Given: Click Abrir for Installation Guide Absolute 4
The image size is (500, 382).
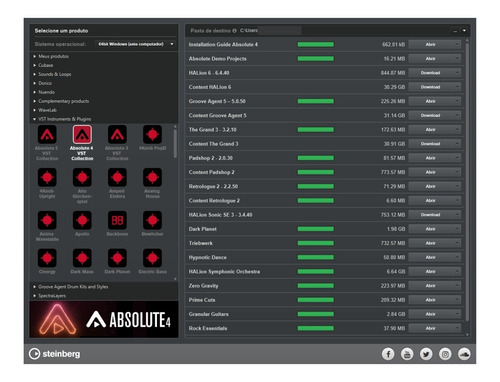Looking at the screenshot, I should (x=431, y=44).
